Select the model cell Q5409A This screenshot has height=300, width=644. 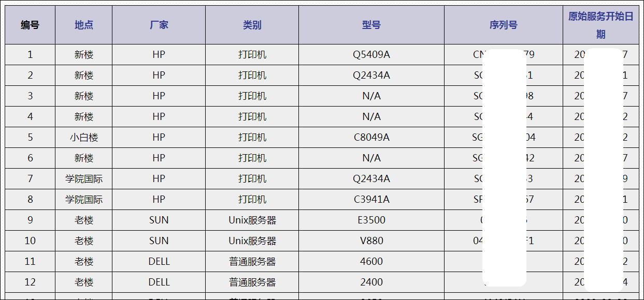pyautogui.click(x=371, y=54)
